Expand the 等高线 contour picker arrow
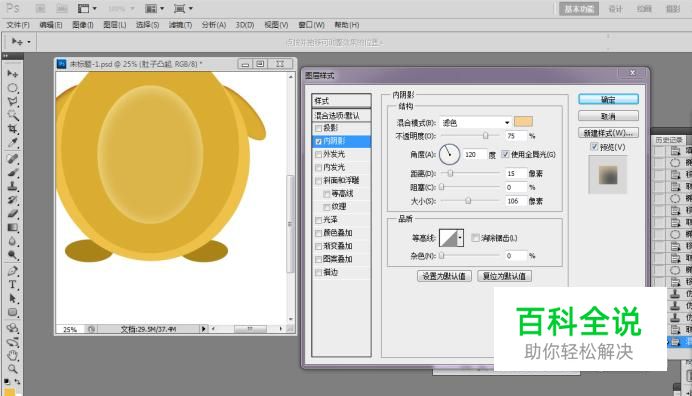The width and height of the screenshot is (692, 396). point(460,238)
